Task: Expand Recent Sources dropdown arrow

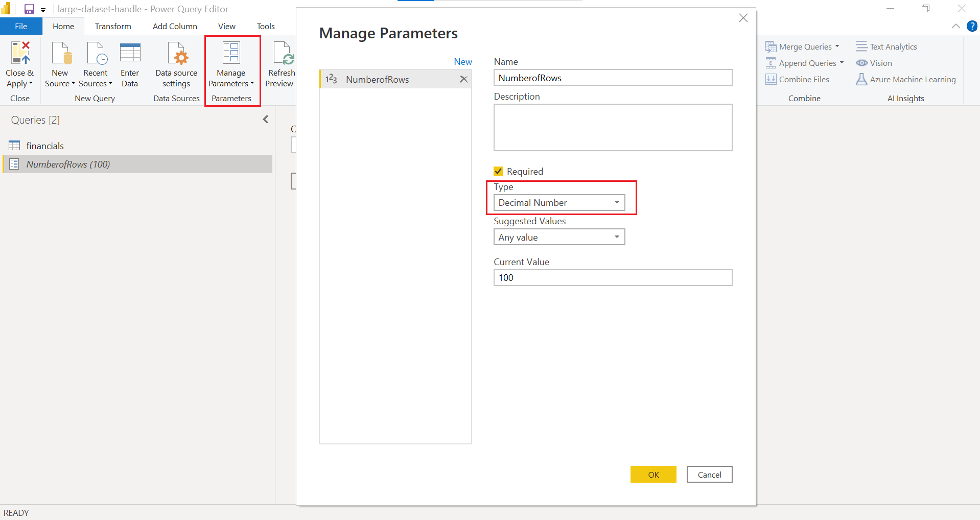Action: pos(110,83)
